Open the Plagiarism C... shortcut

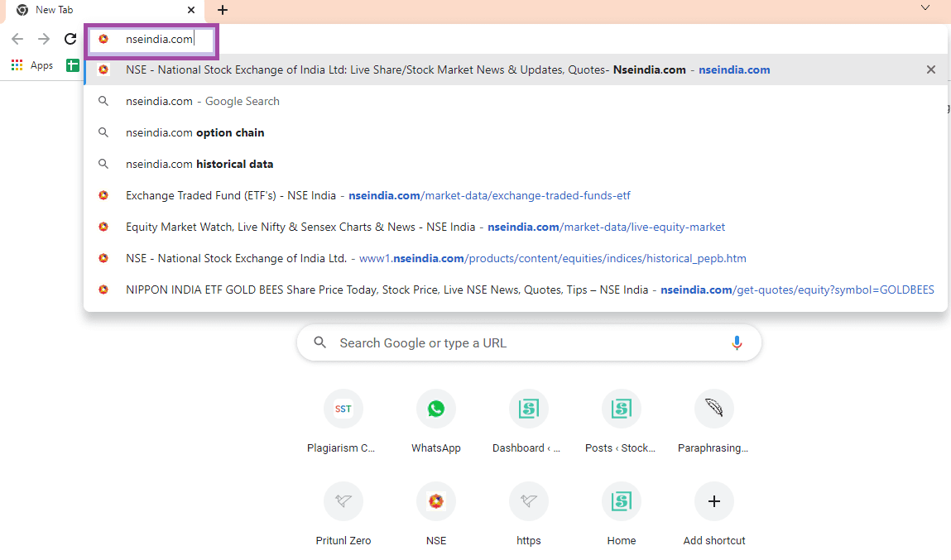pyautogui.click(x=343, y=422)
